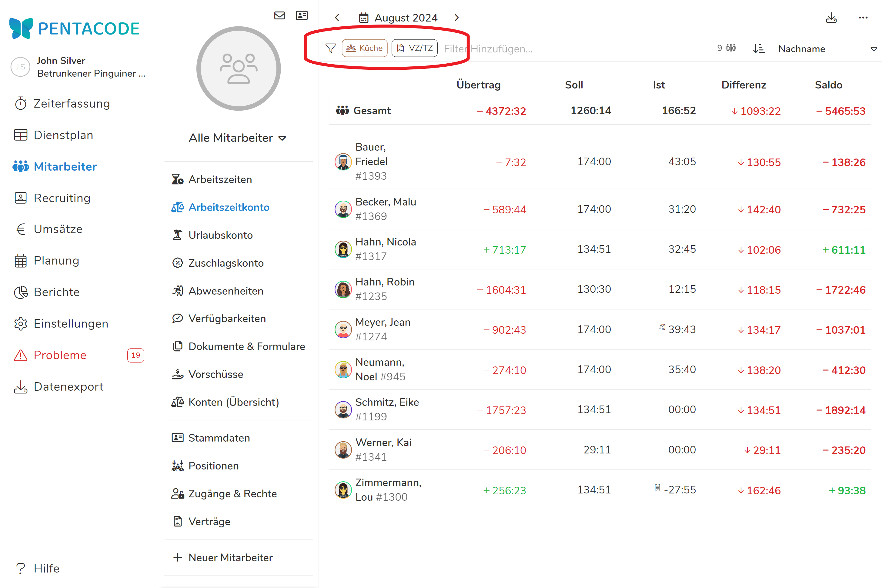The image size is (882, 588).
Task: Open the Urlaubskonto menu entry
Action: [x=220, y=235]
